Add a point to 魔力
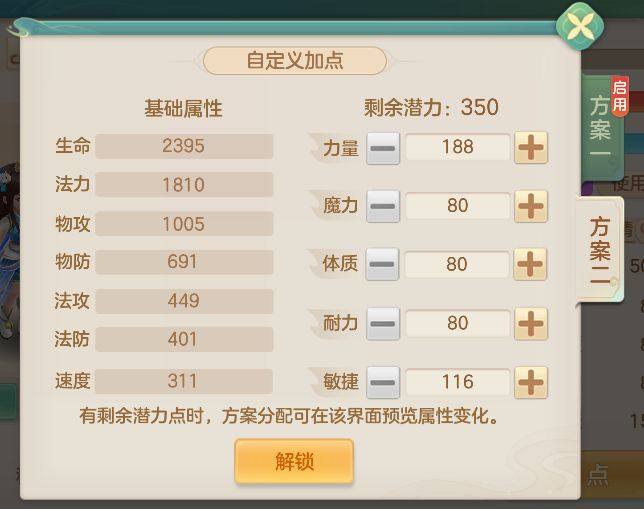This screenshot has width=644, height=509. tap(531, 207)
